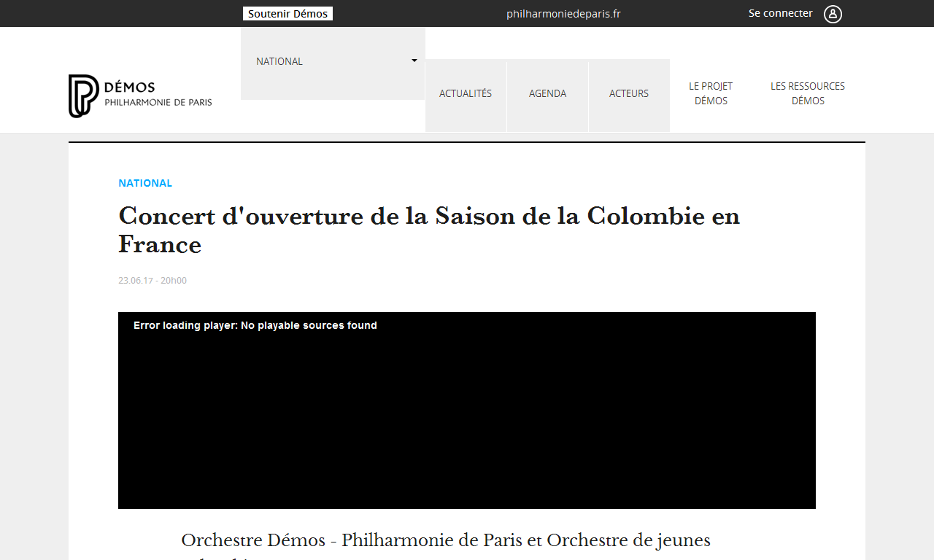
Task: Click Se connecter to log in
Action: click(780, 13)
